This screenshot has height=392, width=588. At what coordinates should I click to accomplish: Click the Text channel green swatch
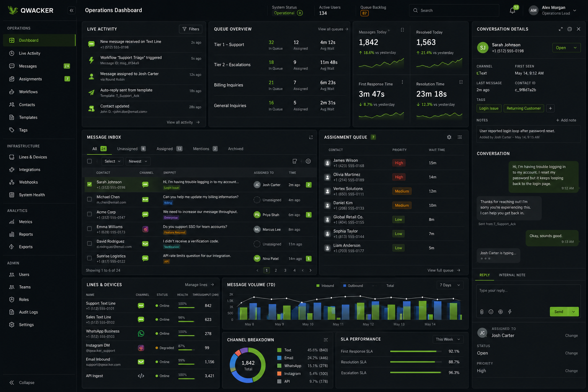coord(279,350)
